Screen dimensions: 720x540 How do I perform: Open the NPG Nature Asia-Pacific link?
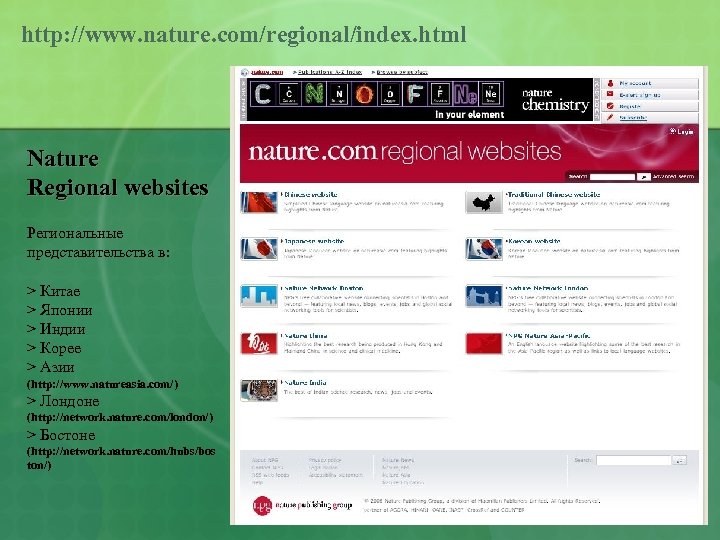click(x=549, y=336)
